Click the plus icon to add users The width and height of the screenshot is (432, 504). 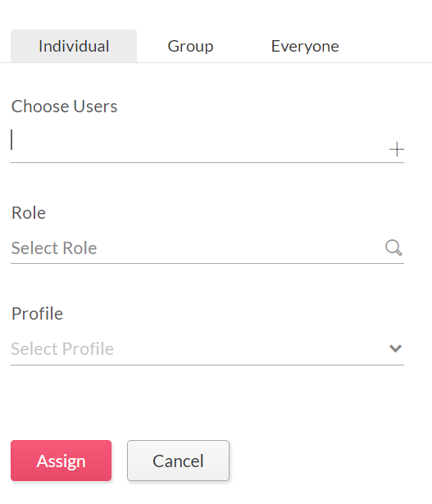click(397, 149)
